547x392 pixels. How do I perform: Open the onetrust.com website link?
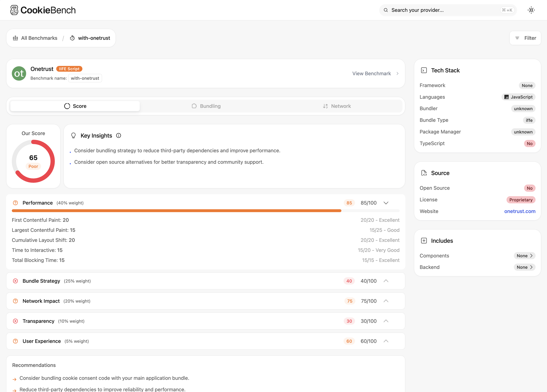pos(520,211)
